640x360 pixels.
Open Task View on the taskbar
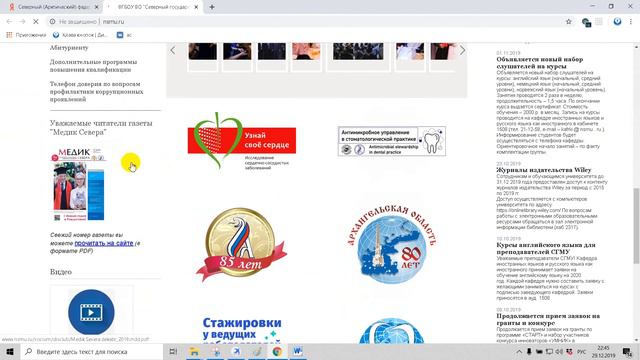click(173, 351)
